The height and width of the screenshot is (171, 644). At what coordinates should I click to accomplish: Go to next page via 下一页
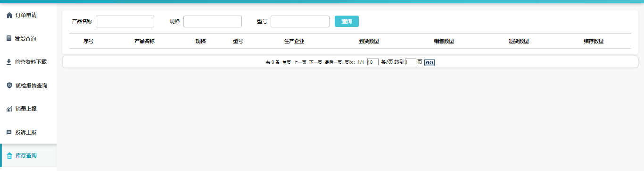316,62
